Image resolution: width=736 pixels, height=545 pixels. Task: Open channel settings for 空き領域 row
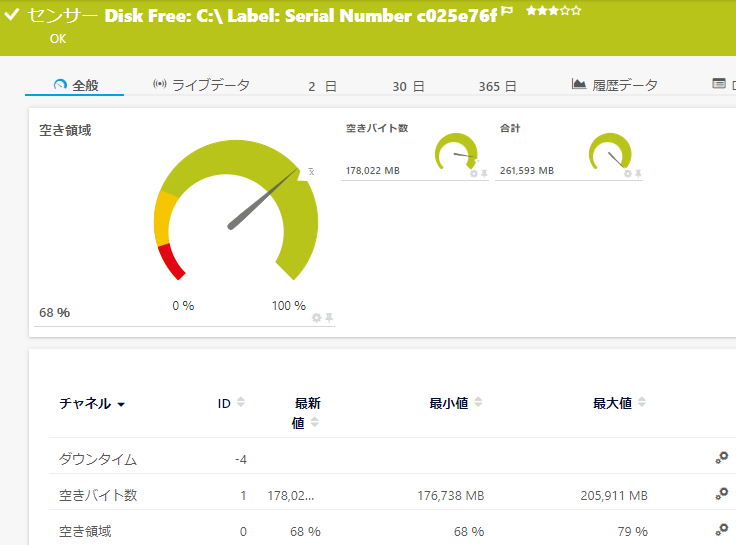pyautogui.click(x=721, y=530)
